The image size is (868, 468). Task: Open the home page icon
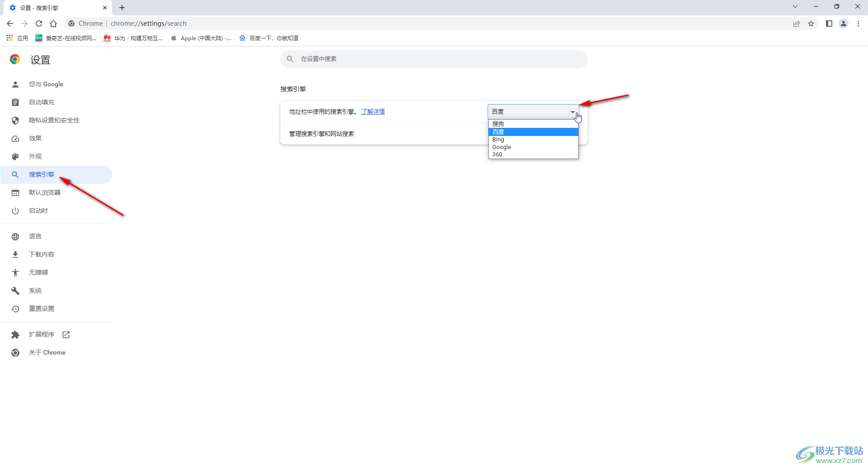pyautogui.click(x=53, y=23)
